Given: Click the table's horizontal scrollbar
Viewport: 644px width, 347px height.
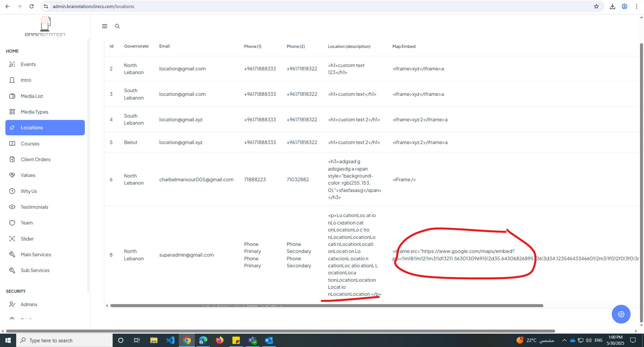Looking at the screenshot, I should click(x=326, y=305).
